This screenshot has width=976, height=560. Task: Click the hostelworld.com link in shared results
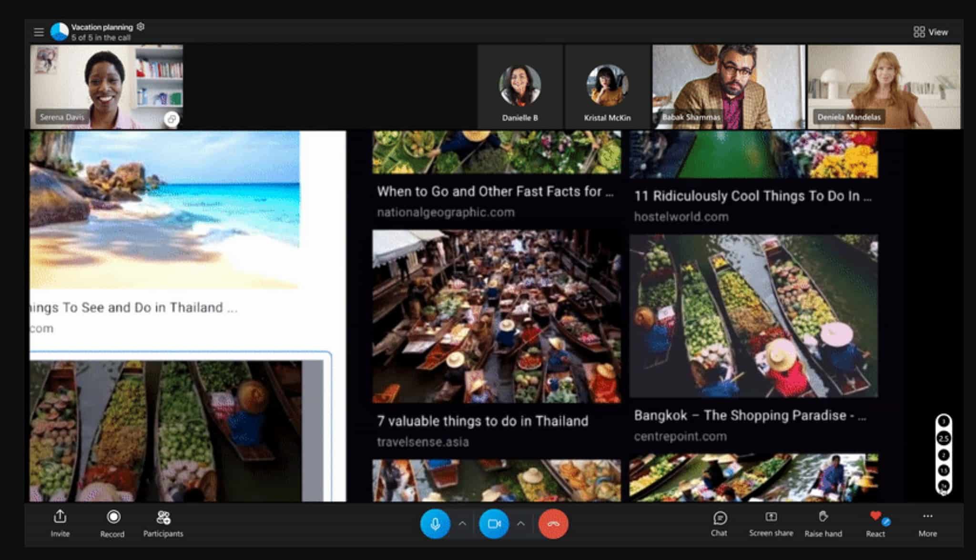point(681,217)
